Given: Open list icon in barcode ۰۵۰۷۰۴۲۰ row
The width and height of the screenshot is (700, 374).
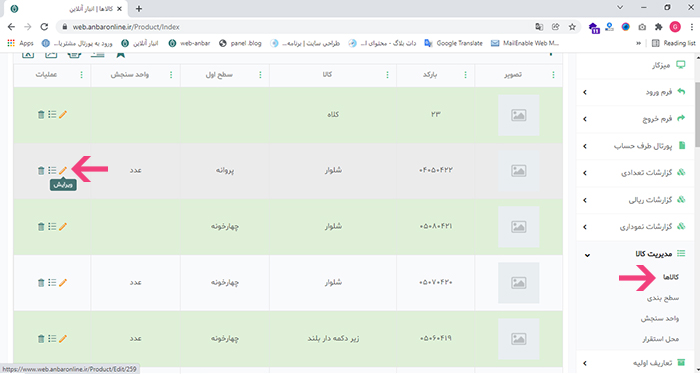Looking at the screenshot, I should (52, 283).
